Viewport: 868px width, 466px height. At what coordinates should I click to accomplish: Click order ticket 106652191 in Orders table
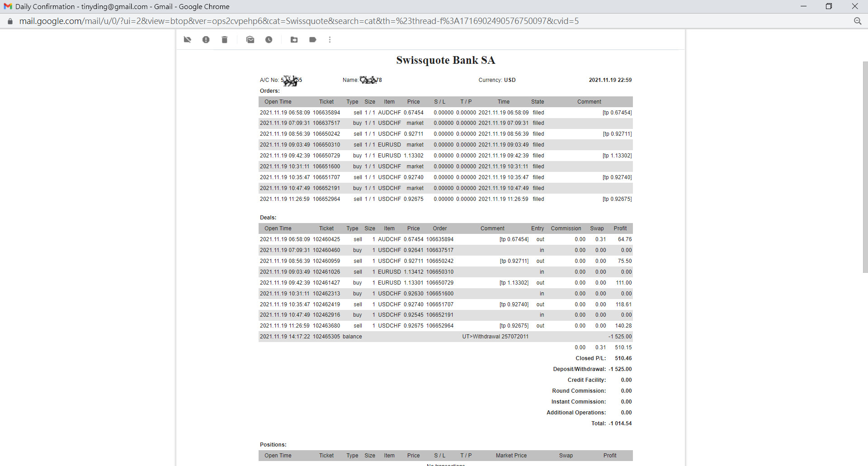point(326,188)
